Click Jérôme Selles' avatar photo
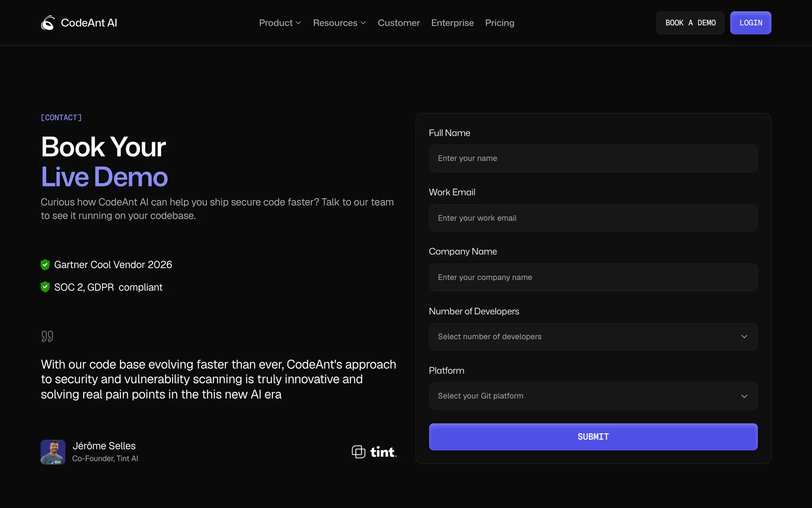The height and width of the screenshot is (508, 812). 53,452
